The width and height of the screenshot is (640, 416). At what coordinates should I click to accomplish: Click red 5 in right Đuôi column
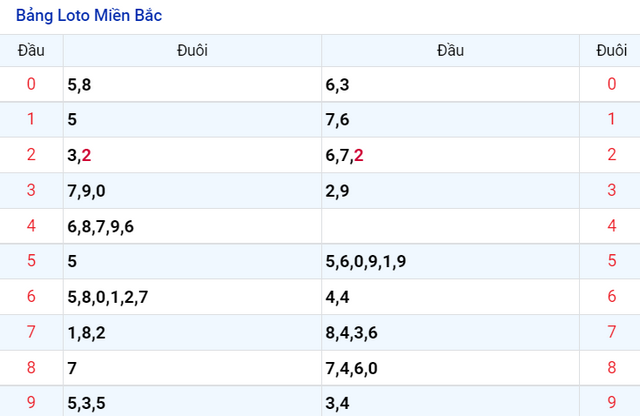[x=611, y=261]
